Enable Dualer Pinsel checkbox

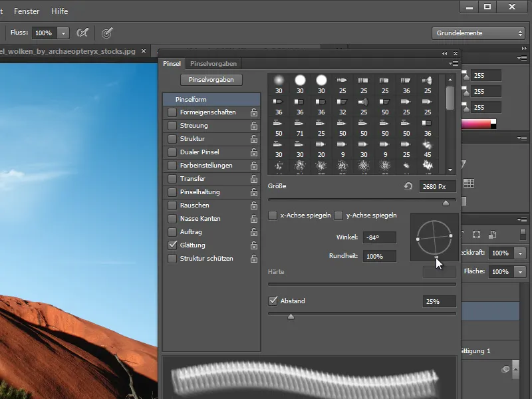[172, 152]
